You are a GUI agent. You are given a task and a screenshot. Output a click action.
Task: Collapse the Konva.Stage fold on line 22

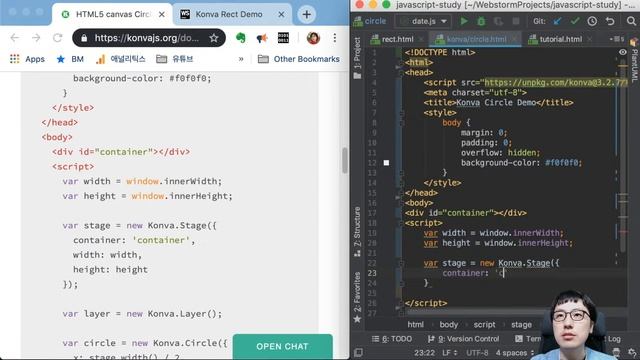coord(402,263)
